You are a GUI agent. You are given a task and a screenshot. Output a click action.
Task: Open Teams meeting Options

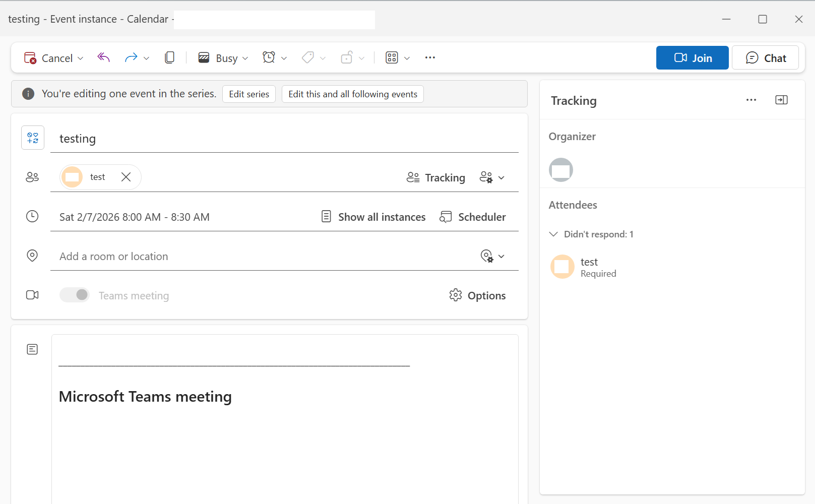[x=477, y=295]
